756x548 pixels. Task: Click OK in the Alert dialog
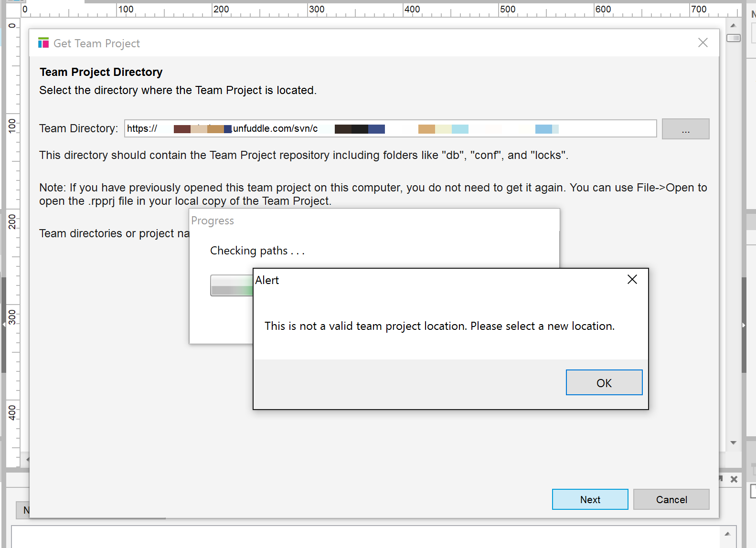604,382
